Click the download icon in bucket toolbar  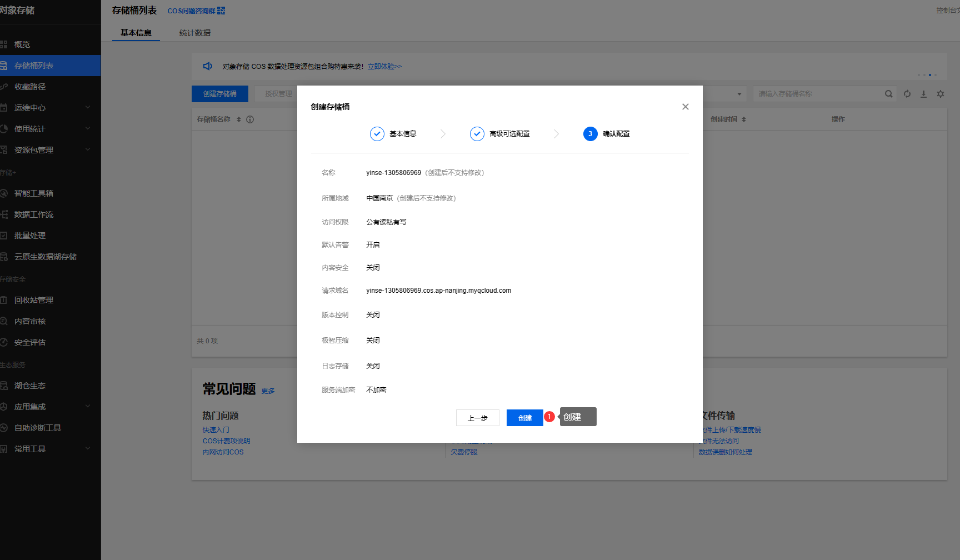pos(923,94)
